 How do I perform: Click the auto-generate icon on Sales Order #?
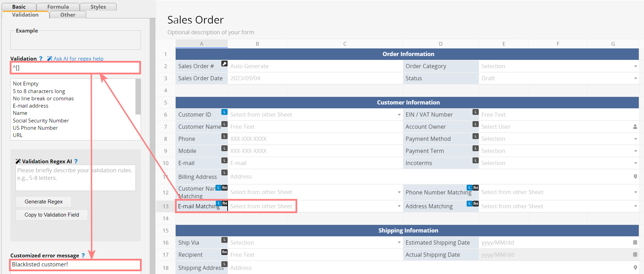224,64
